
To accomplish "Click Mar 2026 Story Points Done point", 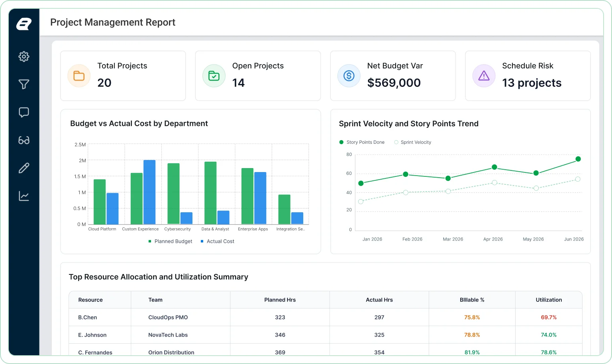I will [448, 178].
